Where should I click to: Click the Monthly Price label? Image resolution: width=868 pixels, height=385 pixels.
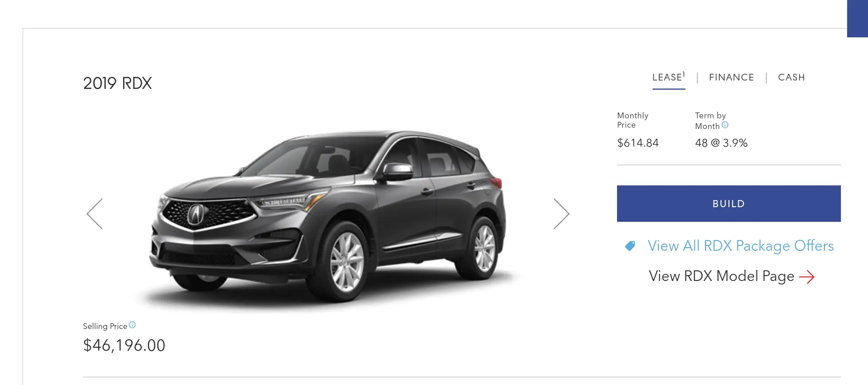click(633, 120)
